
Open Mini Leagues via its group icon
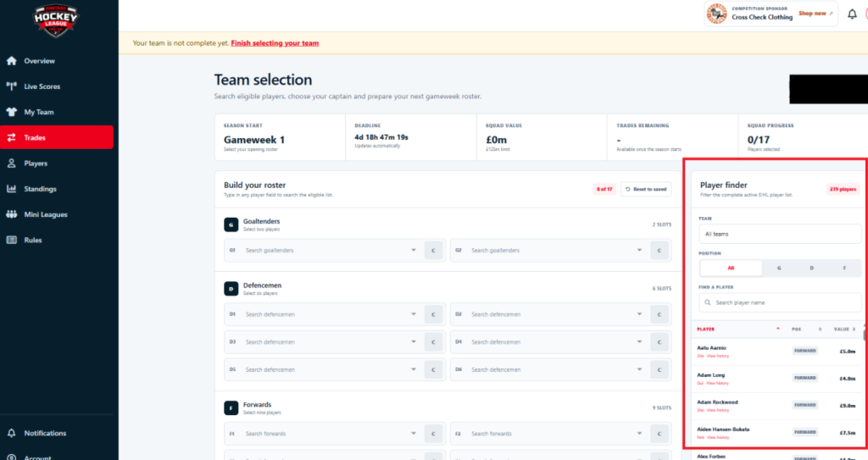pos(12,214)
